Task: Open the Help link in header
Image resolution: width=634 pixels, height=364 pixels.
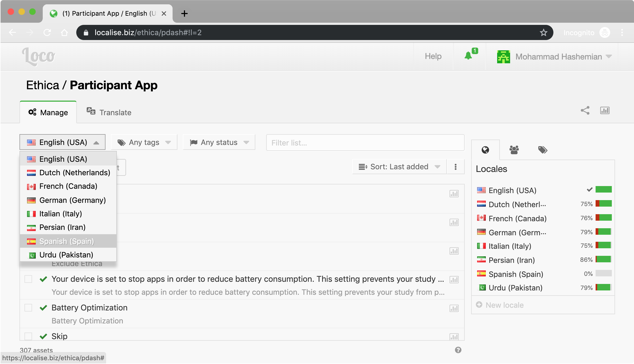Action: click(433, 56)
